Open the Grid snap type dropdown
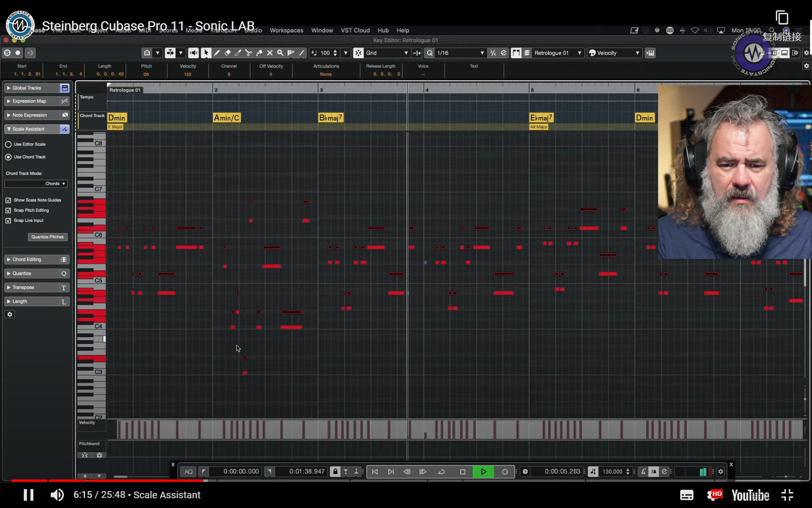Image resolution: width=812 pixels, height=508 pixels. tap(387, 53)
